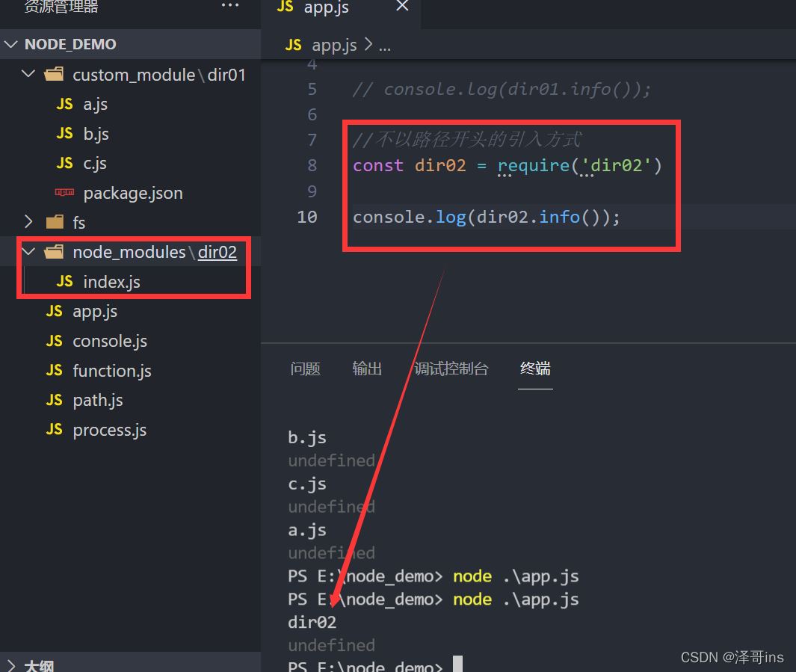The width and height of the screenshot is (796, 672).
Task: Click the node_modules folder icon
Action: coord(54,252)
